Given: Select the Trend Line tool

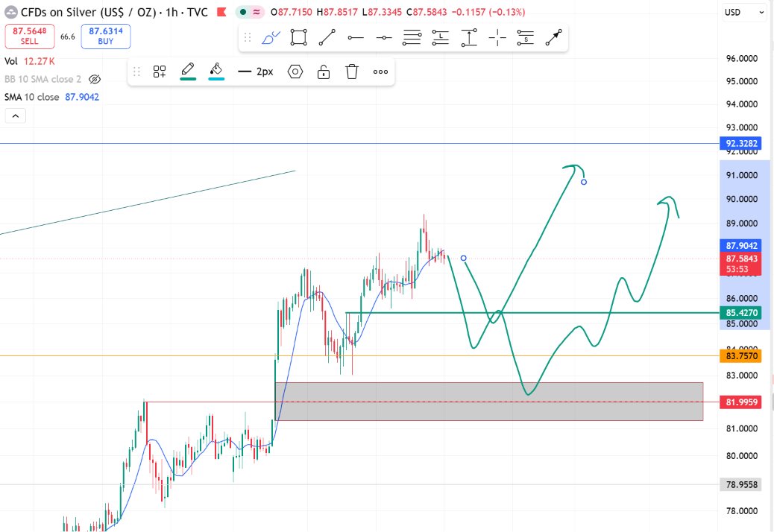Looking at the screenshot, I should [327, 37].
